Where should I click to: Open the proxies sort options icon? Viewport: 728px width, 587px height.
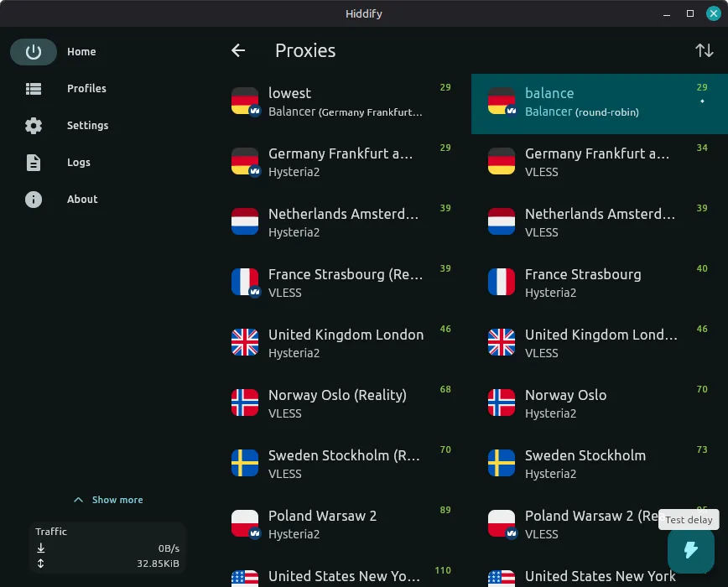[704, 50]
